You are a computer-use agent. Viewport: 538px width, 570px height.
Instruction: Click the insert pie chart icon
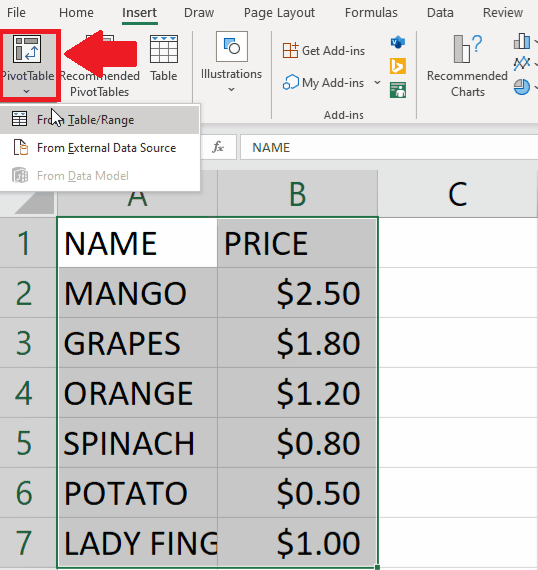[522, 87]
